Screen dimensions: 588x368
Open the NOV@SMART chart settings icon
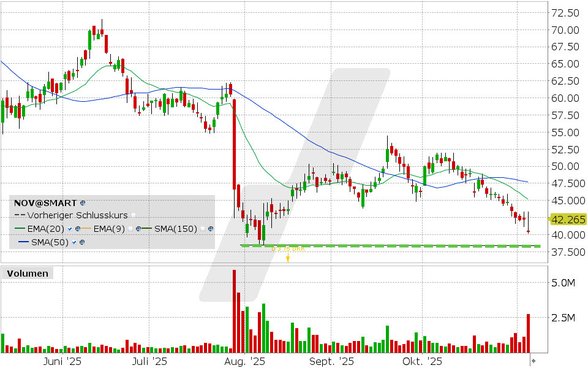(x=82, y=203)
